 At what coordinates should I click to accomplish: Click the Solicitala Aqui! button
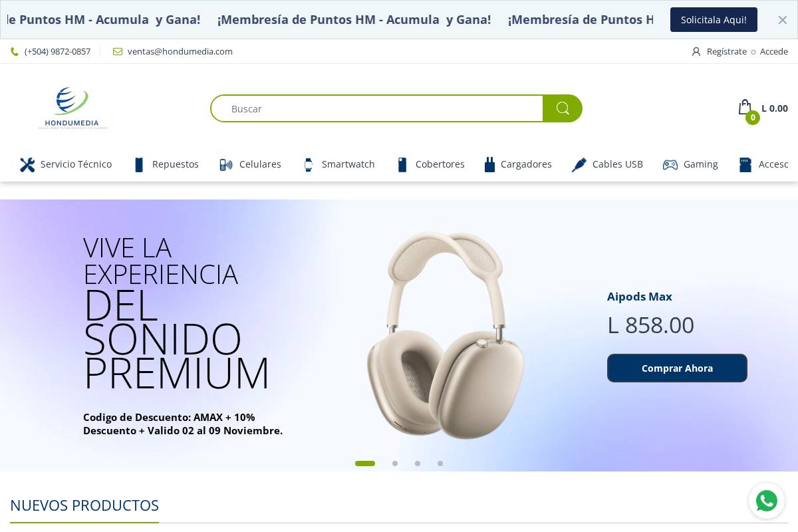714,20
